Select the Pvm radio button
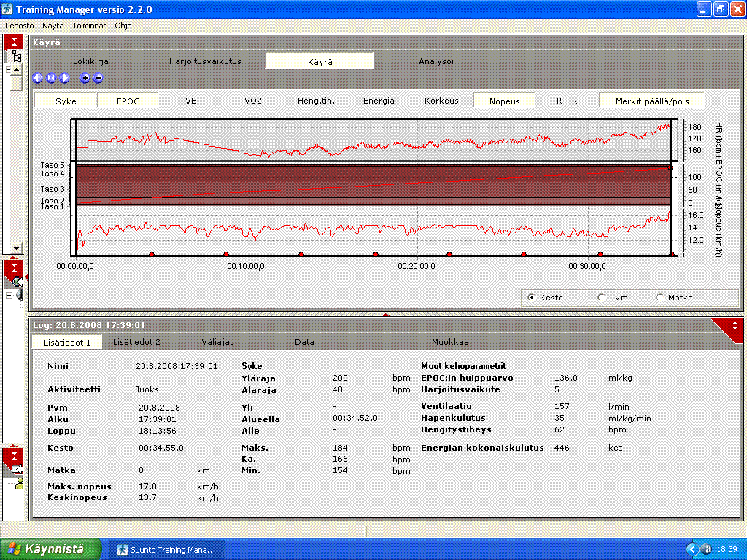 (602, 297)
